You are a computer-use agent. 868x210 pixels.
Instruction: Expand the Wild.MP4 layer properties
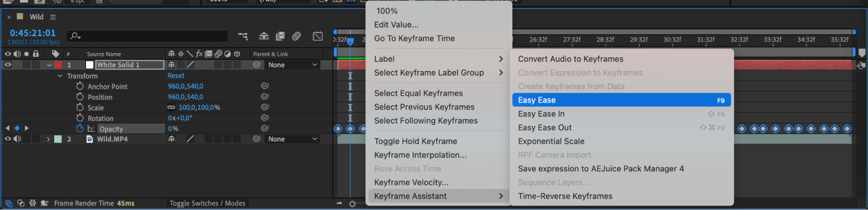click(x=48, y=139)
